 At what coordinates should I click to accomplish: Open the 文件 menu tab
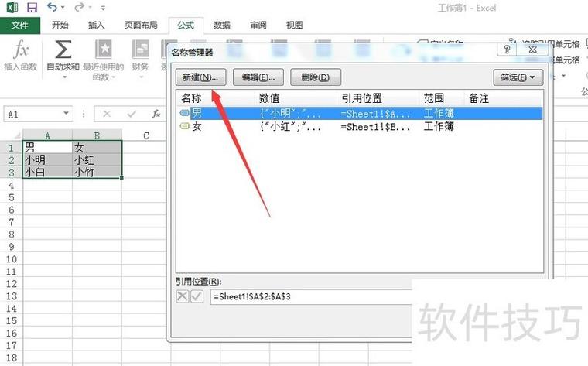click(20, 25)
